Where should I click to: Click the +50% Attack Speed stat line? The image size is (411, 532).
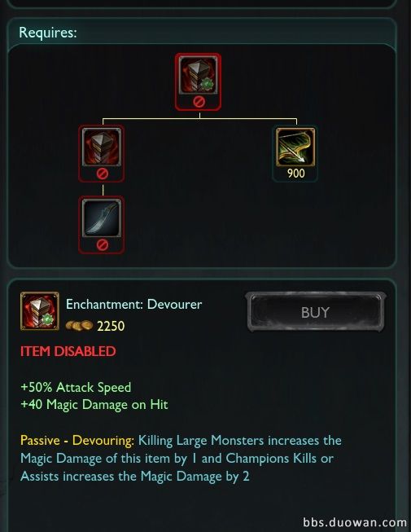point(76,387)
